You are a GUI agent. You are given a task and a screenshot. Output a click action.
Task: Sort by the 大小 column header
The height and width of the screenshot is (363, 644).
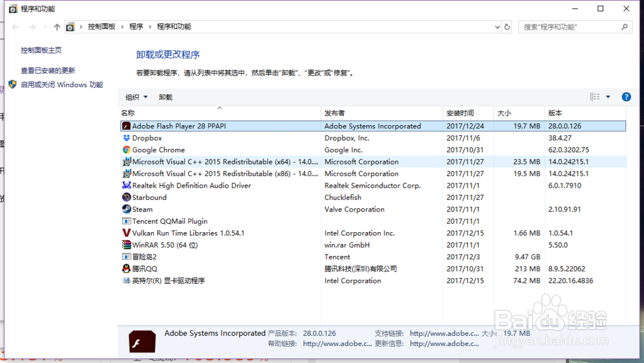tap(519, 113)
